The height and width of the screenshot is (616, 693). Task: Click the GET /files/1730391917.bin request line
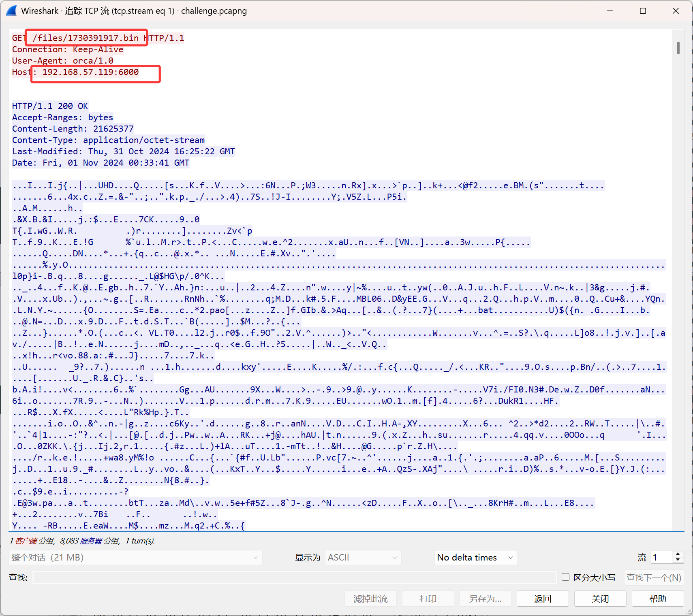(98, 38)
